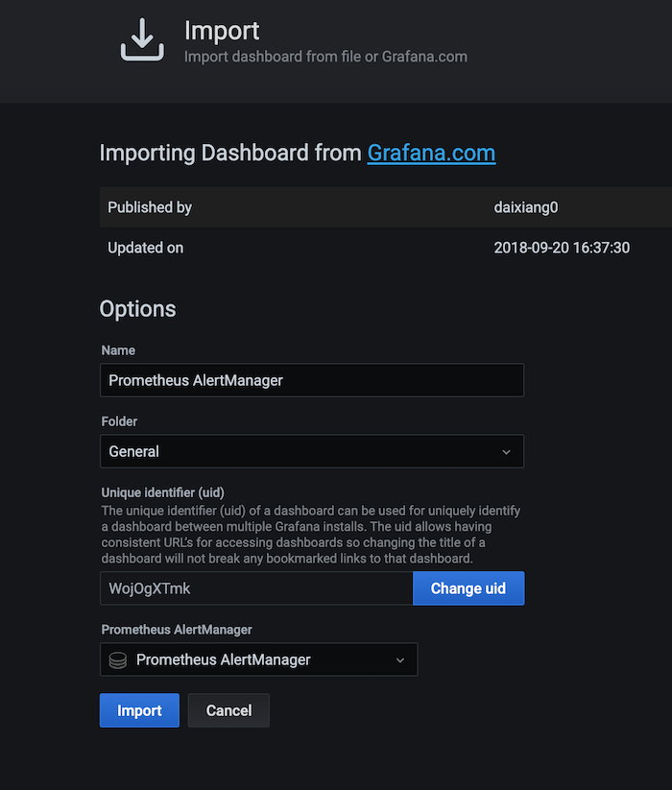Click the Import page title text
672x790 pixels.
pos(222,31)
